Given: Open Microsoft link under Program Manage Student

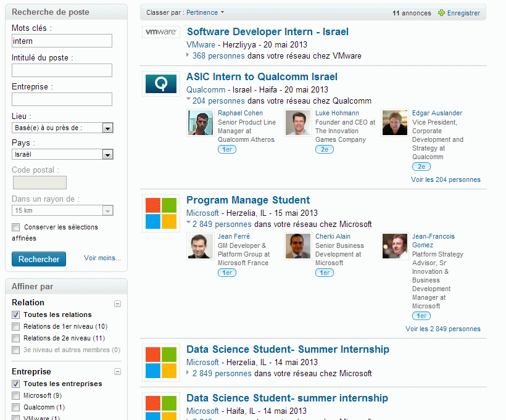Looking at the screenshot, I should point(202,213).
